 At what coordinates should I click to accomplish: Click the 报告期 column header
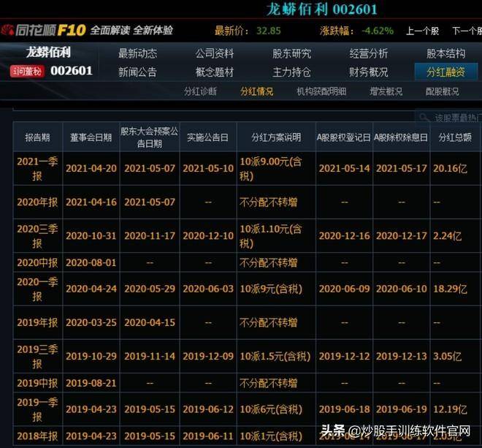pos(37,137)
